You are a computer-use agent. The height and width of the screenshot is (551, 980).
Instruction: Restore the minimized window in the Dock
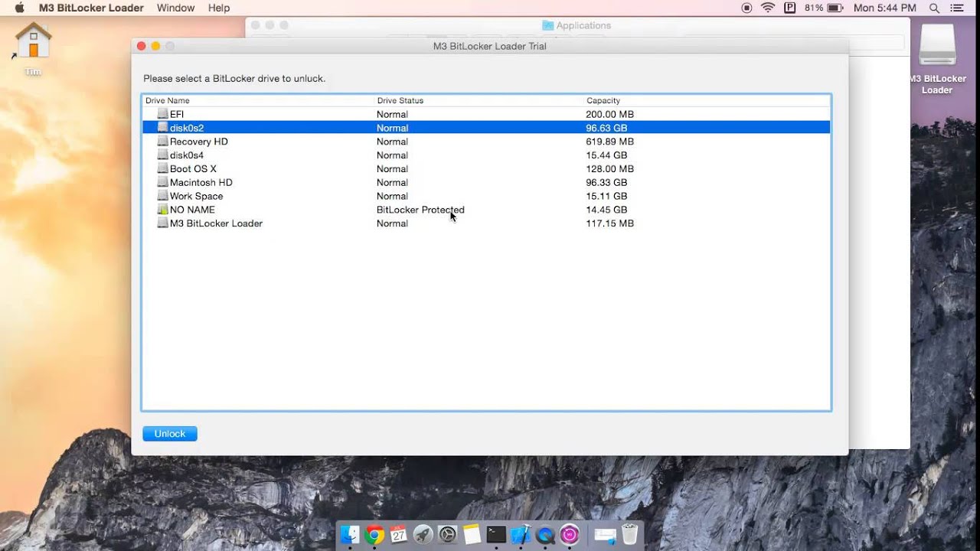tap(604, 535)
